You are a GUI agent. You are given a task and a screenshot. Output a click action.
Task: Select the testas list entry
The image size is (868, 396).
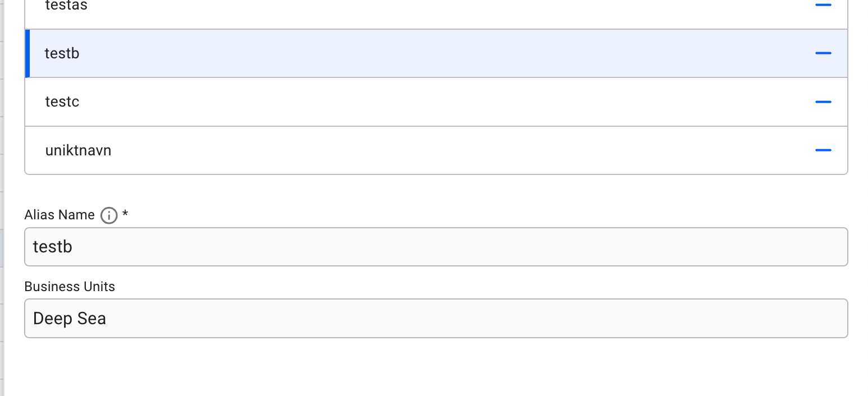66,6
